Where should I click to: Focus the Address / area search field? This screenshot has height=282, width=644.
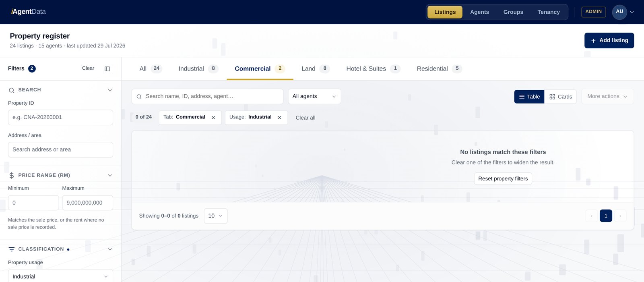60,149
